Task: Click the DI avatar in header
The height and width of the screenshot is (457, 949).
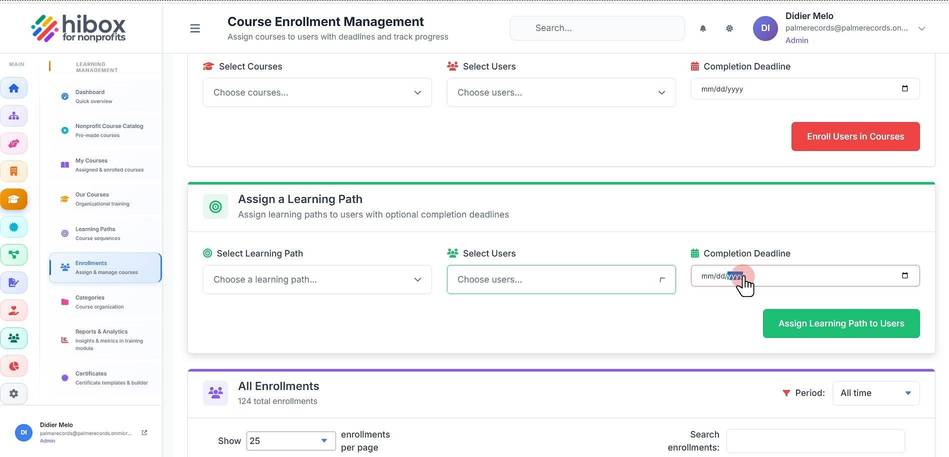Action: tap(765, 28)
